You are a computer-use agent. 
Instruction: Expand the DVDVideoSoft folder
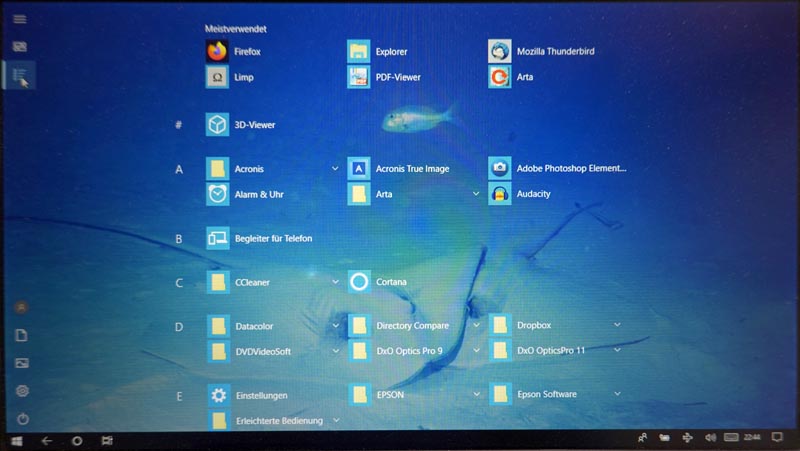pyautogui.click(x=336, y=351)
